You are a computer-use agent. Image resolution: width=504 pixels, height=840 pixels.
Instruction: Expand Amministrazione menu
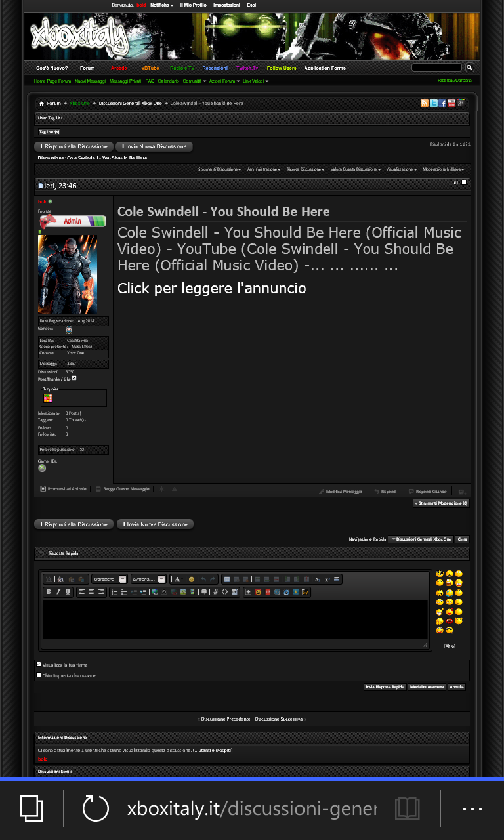click(264, 169)
